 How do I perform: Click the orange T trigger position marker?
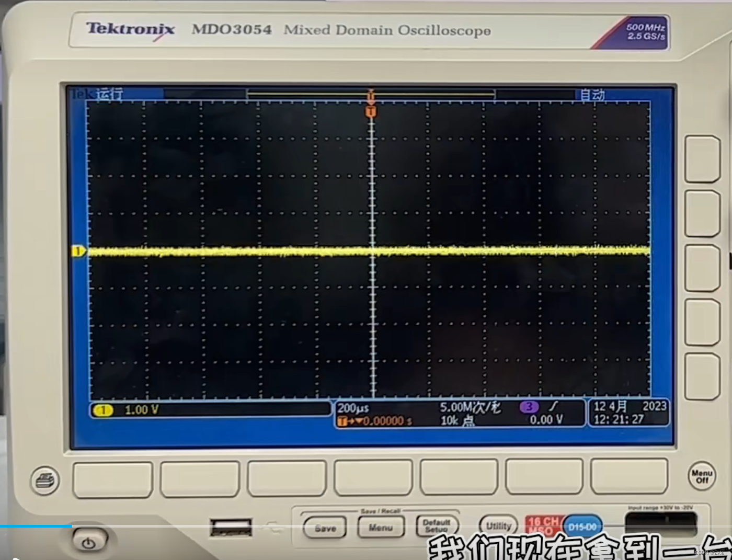371,112
